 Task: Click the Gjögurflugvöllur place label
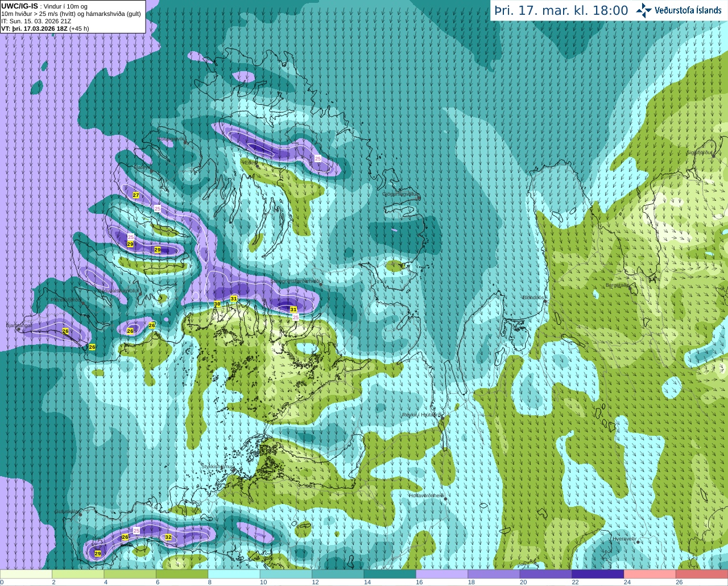click(x=400, y=194)
